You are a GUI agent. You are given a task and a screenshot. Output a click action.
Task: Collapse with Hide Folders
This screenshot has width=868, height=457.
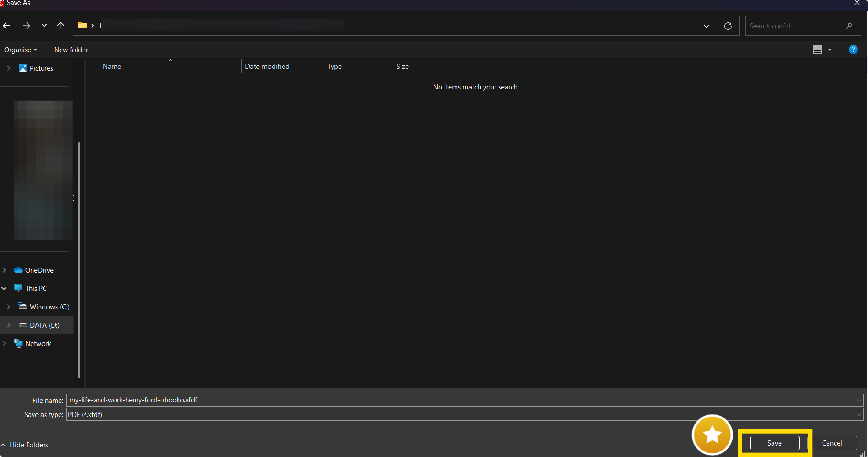(x=24, y=445)
